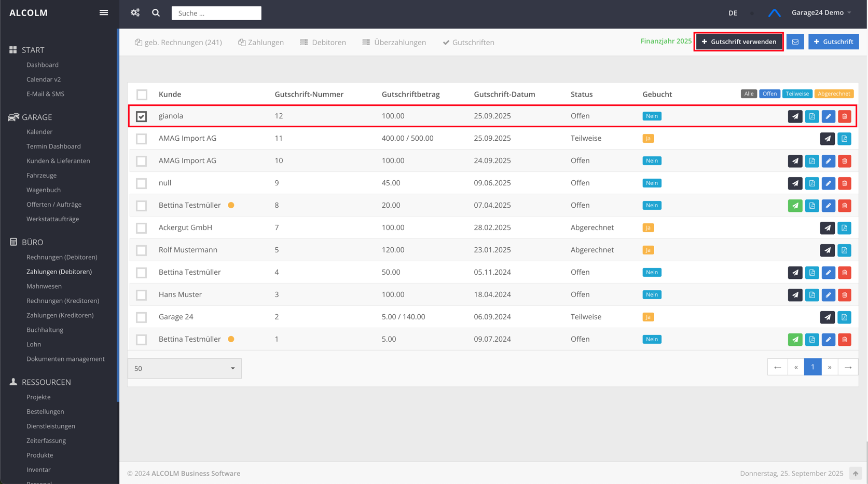The width and height of the screenshot is (868, 484).
Task: Click the Gutschrift verwenden button
Action: (x=739, y=42)
